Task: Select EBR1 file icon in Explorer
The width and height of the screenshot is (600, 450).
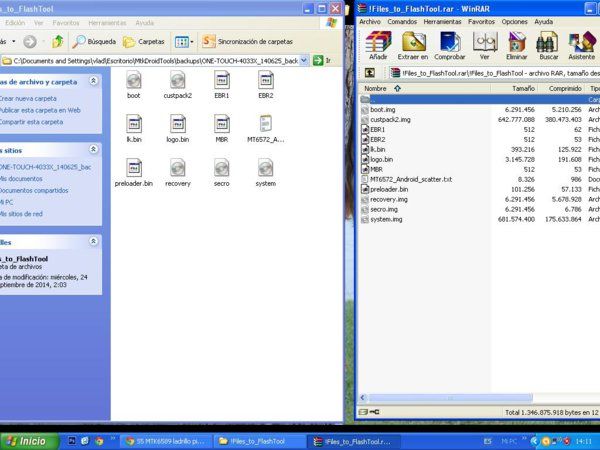Action: (222, 85)
